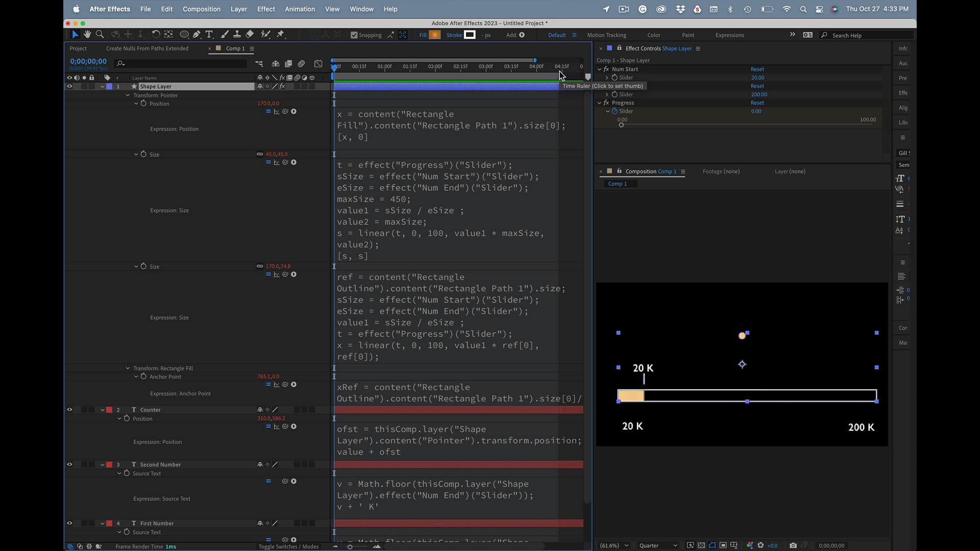Select the Eraser tool
Viewport: 980px width, 551px height.
pyautogui.click(x=250, y=35)
